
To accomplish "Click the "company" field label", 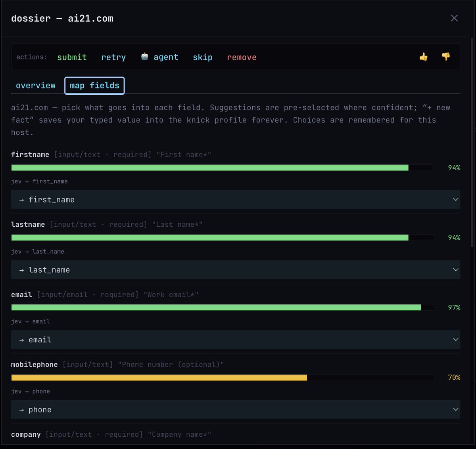I will 26,435.
